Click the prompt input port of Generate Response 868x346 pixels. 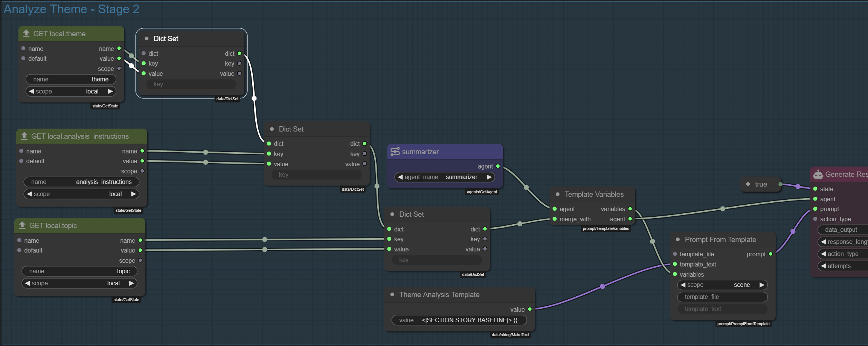[x=815, y=209]
